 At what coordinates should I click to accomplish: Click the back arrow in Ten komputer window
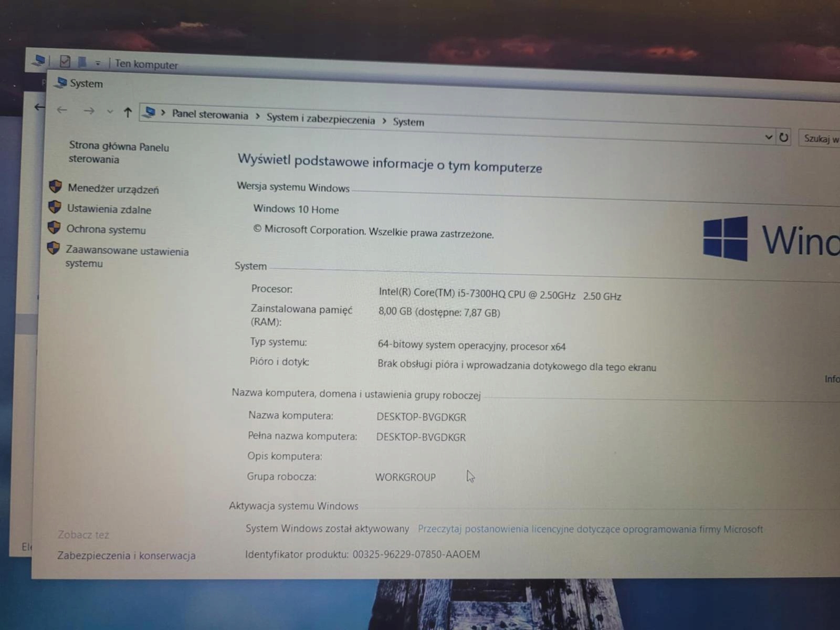(x=39, y=107)
